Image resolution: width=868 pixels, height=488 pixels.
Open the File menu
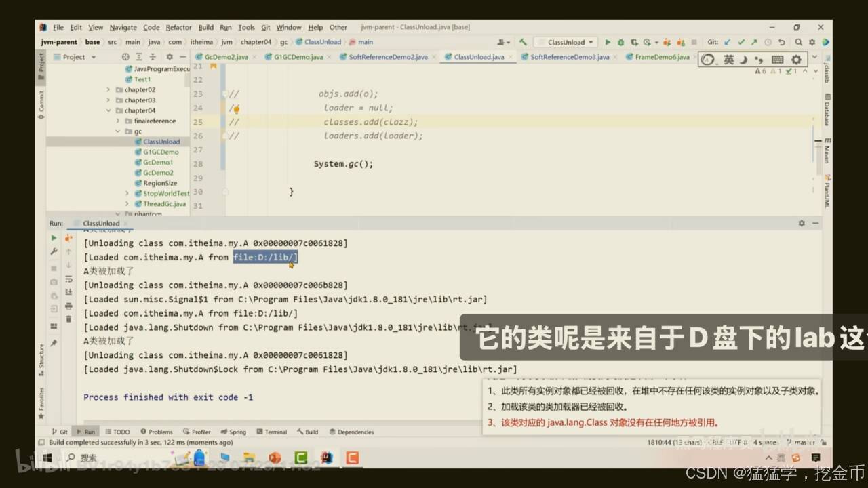click(x=58, y=28)
